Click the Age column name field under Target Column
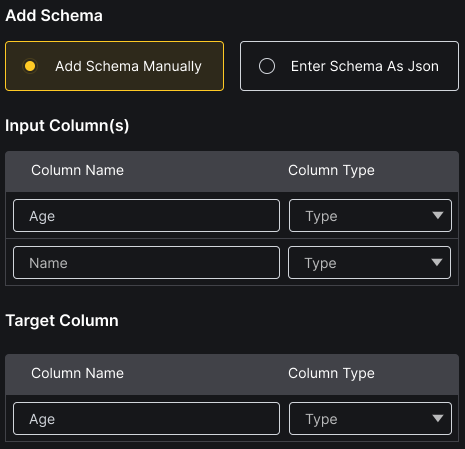 coord(146,419)
